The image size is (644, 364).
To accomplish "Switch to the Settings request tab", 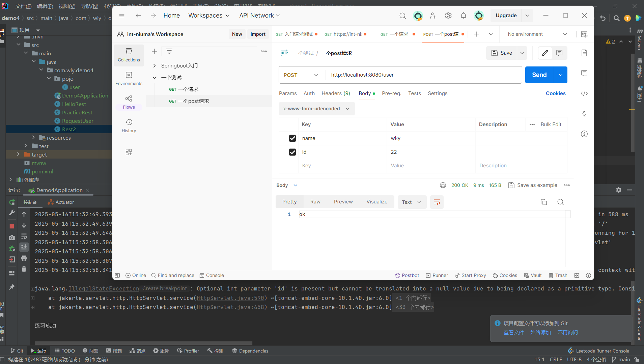I will point(438,93).
